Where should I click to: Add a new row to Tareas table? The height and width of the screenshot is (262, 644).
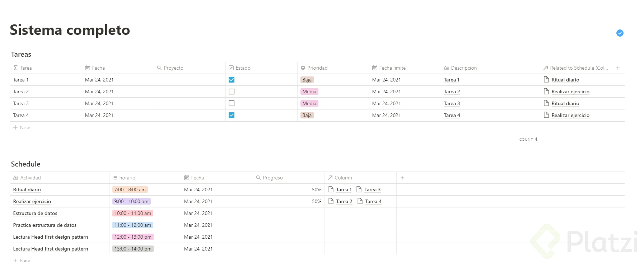(x=22, y=127)
